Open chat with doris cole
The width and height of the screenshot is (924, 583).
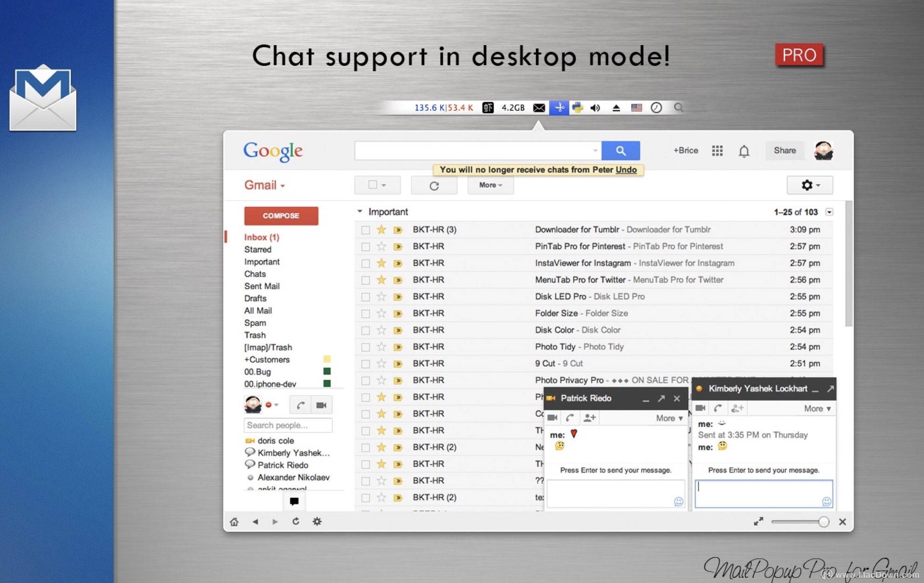point(276,441)
